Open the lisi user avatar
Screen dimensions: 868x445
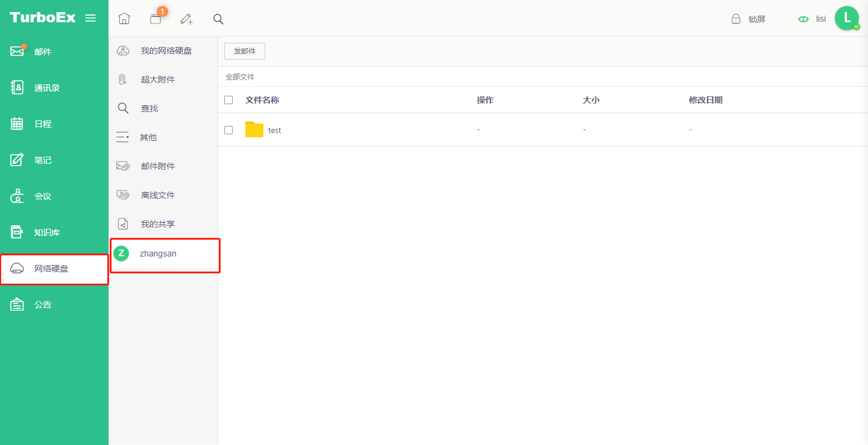tap(847, 18)
